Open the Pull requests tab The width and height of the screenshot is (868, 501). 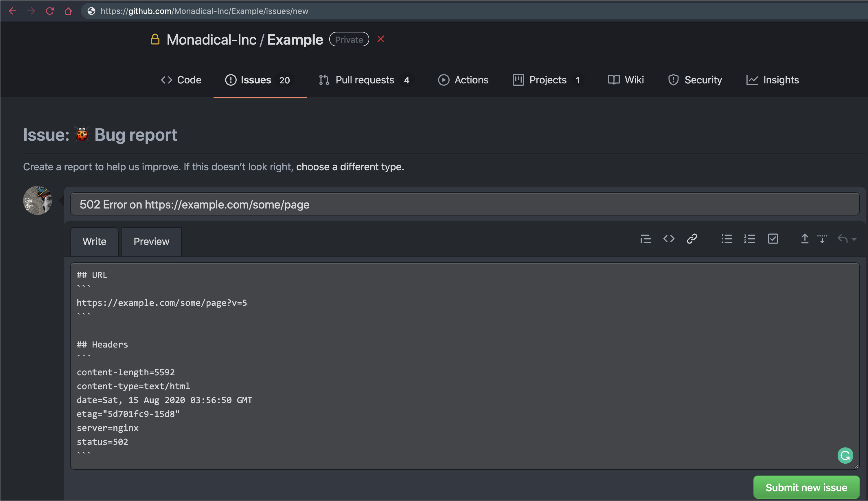point(364,80)
